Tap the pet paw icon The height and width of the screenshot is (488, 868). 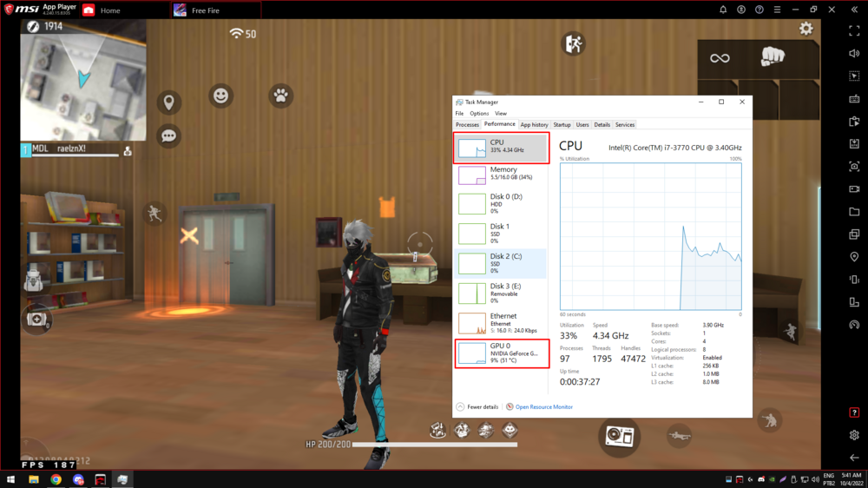pyautogui.click(x=280, y=96)
